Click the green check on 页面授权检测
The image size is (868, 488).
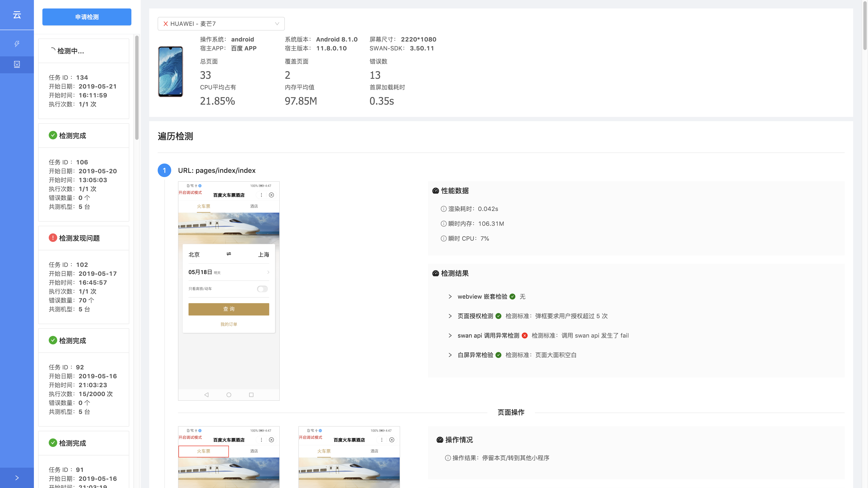point(498,316)
